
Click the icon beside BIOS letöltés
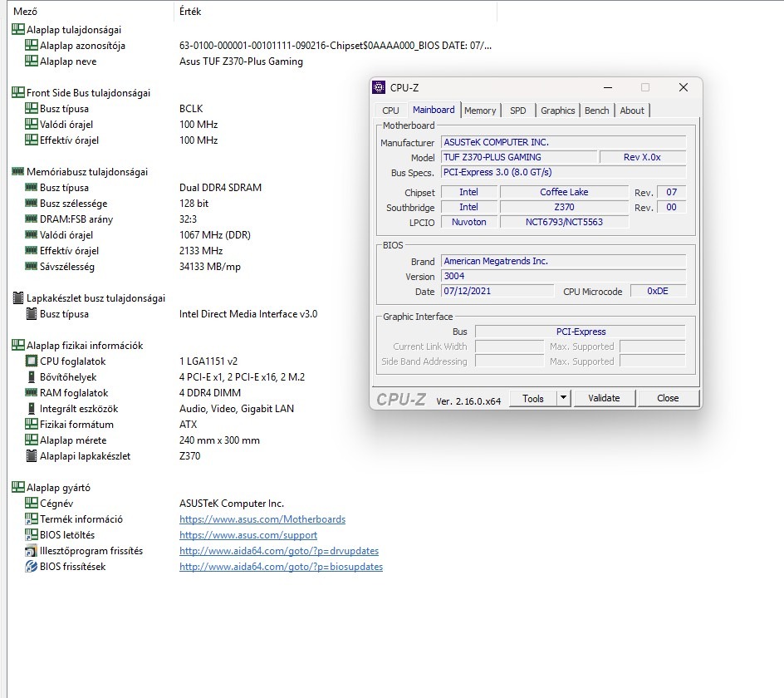click(31, 534)
